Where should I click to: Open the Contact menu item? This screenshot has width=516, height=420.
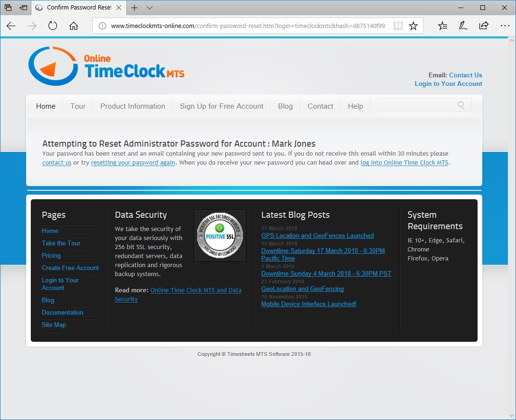320,106
